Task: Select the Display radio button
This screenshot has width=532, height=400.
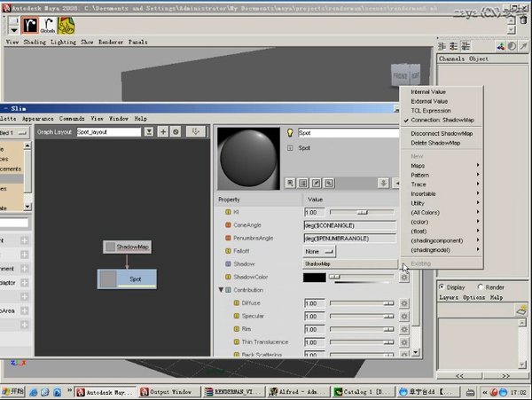Action: point(441,287)
